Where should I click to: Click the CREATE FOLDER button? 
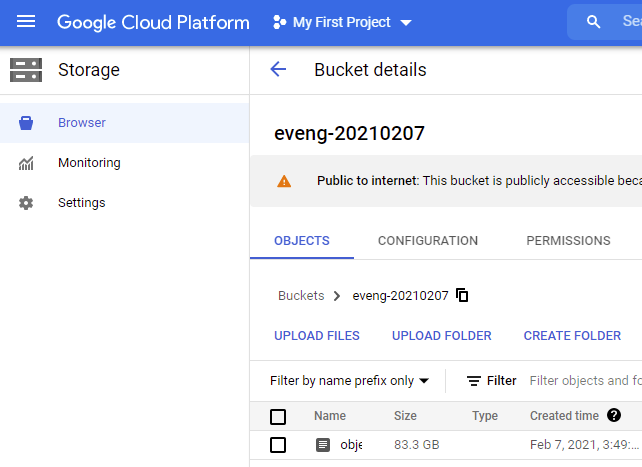[x=572, y=336]
